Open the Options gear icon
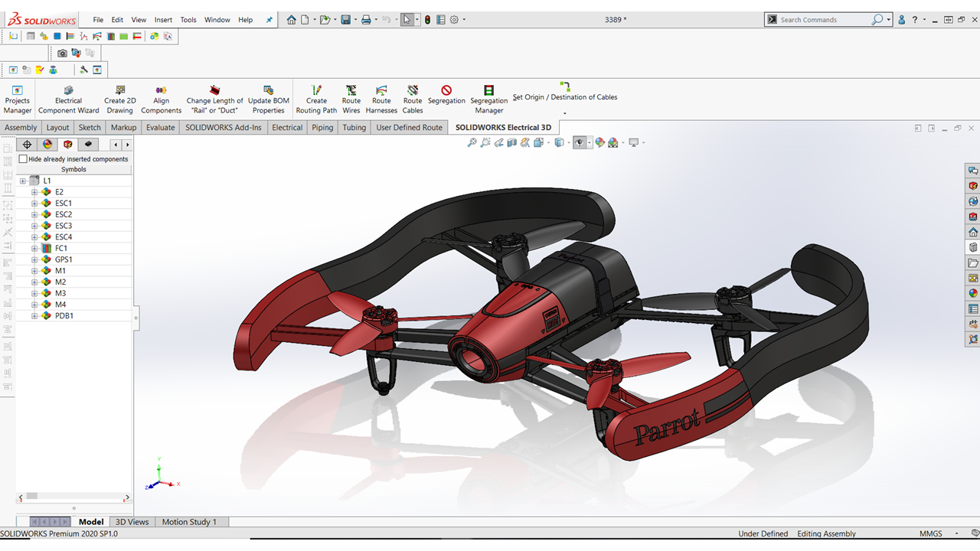Viewport: 980px width, 551px height. (x=454, y=20)
